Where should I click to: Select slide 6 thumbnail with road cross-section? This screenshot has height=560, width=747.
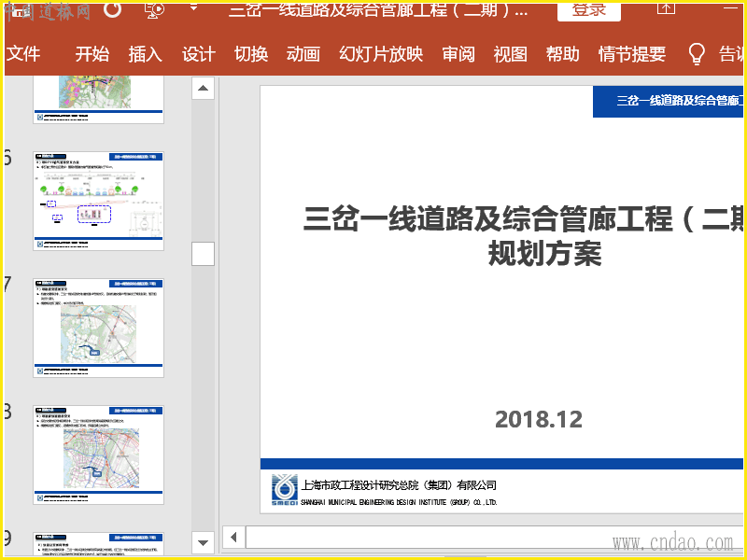pos(99,201)
